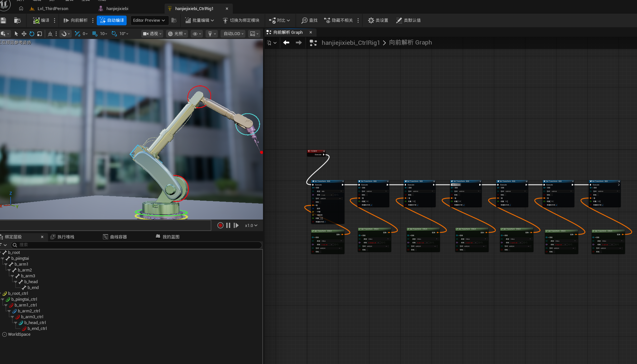This screenshot has height=364, width=637.
Task: Open 类设置 class settings
Action: [378, 20]
